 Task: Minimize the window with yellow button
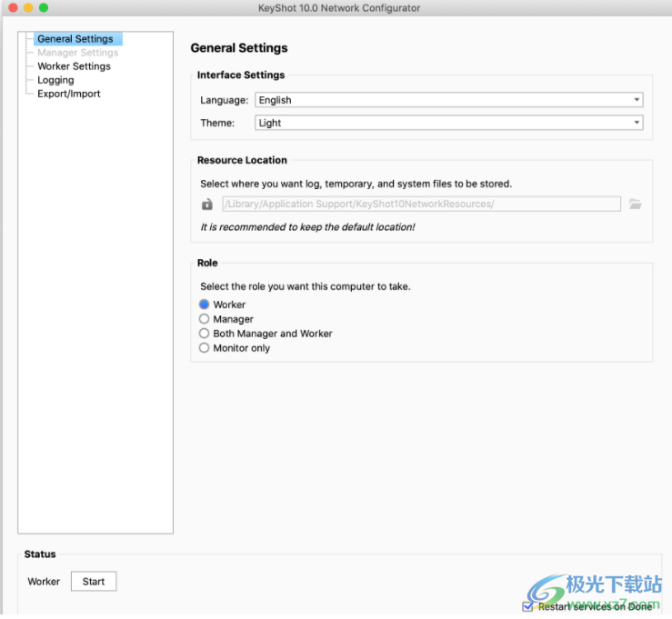[x=28, y=7]
